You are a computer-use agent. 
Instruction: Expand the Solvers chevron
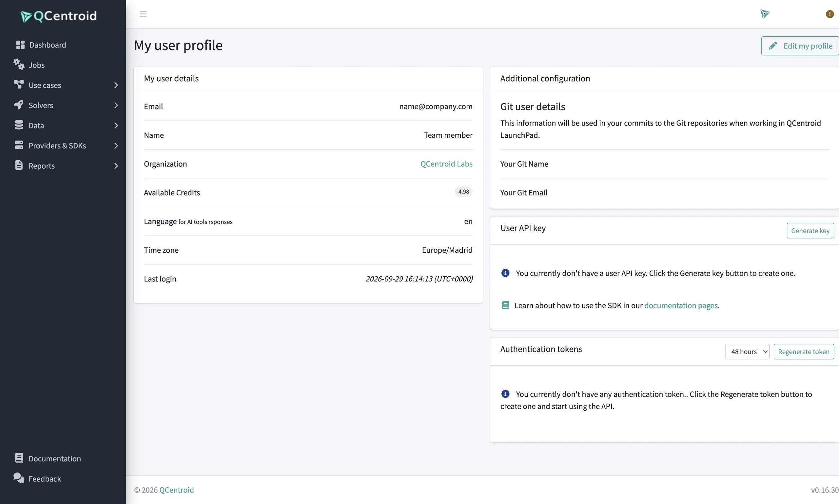pos(116,105)
